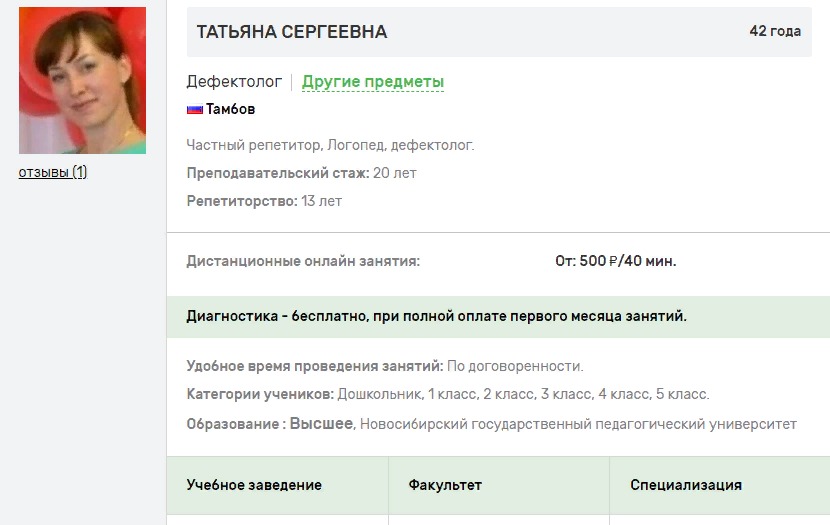Screen dimensions: 830x525
Task: Click the Факультет column header
Action: point(445,485)
